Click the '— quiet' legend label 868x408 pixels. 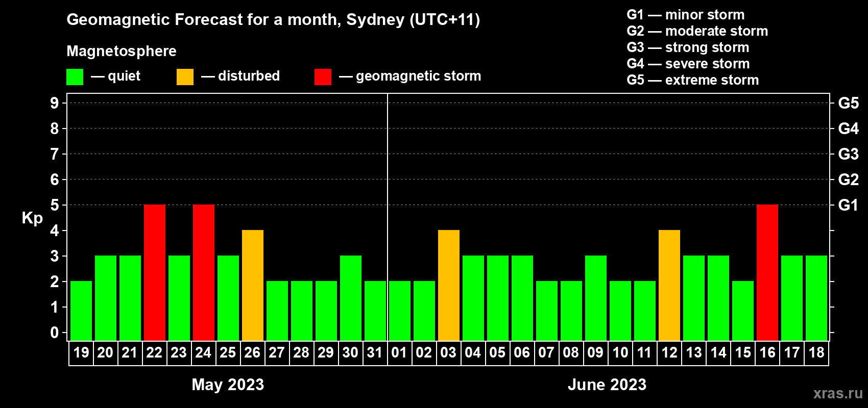115,76
